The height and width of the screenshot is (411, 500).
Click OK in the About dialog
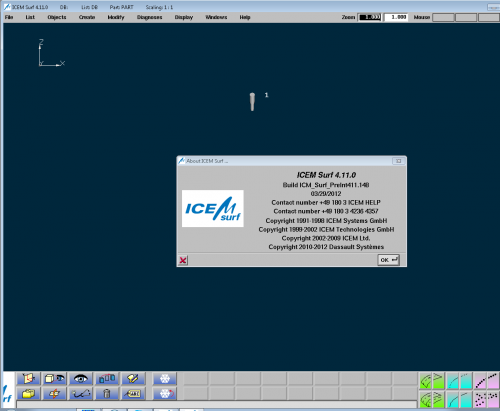[x=388, y=260]
